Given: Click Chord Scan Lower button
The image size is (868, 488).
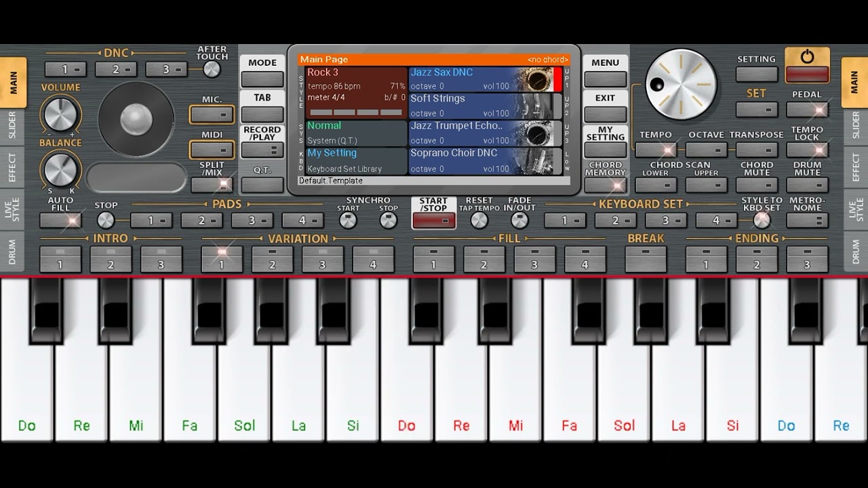Looking at the screenshot, I should point(656,184).
